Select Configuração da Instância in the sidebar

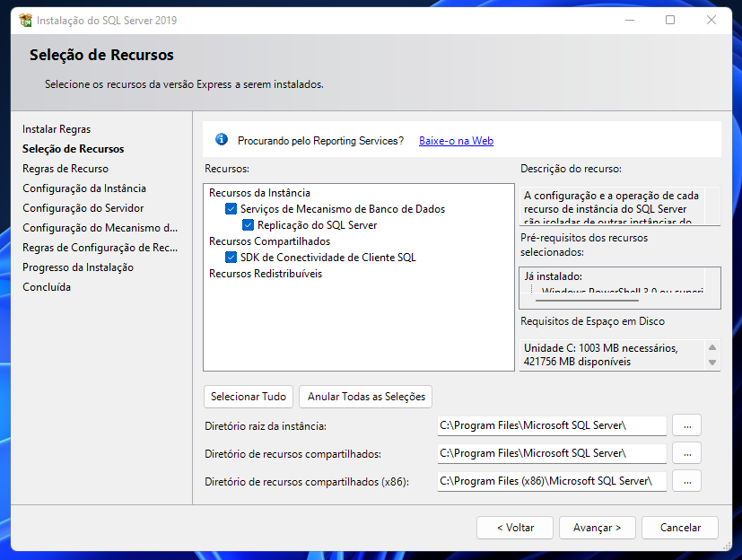click(77, 188)
